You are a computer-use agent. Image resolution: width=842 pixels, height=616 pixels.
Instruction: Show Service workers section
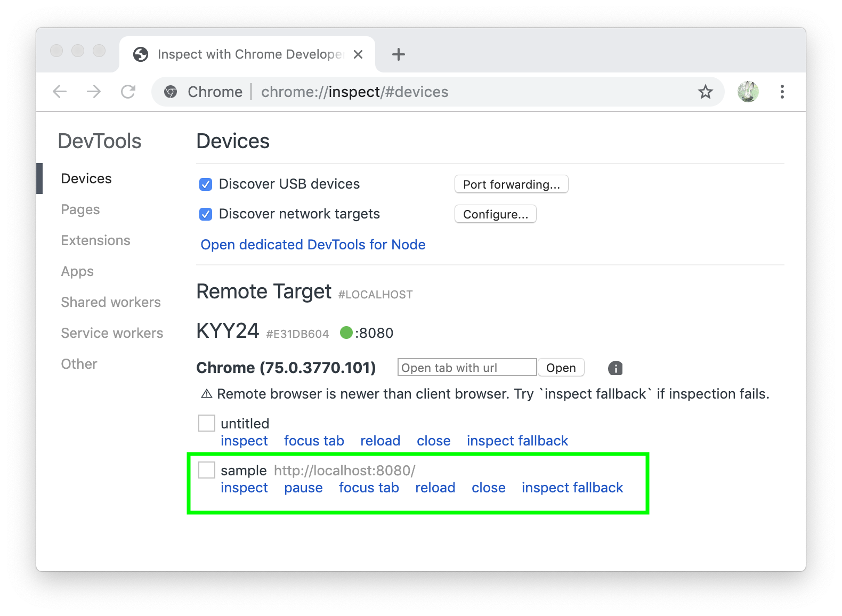point(112,333)
